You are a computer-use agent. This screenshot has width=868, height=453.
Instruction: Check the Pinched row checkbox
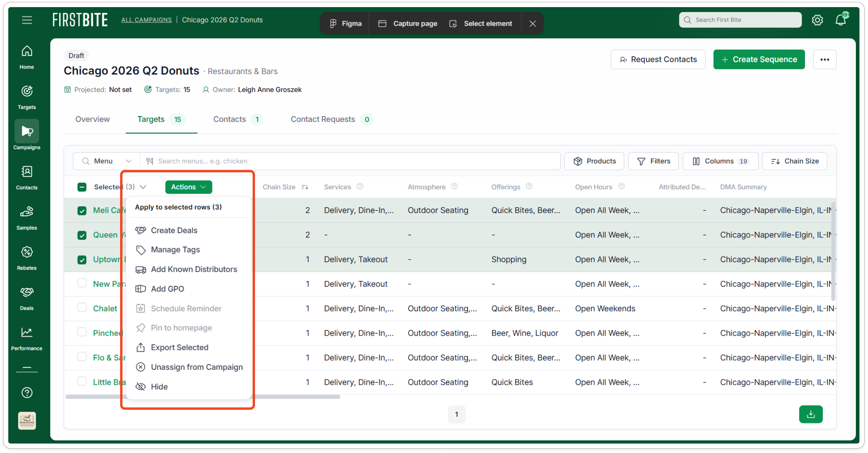[82, 332]
